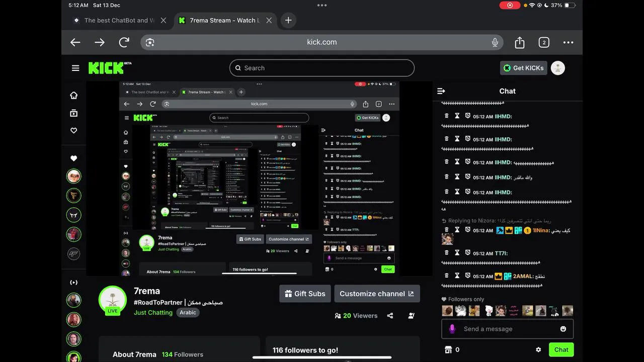Viewport: 644px width, 362px height.
Task: Pick the first emote in followers-only emote row
Action: (447, 311)
